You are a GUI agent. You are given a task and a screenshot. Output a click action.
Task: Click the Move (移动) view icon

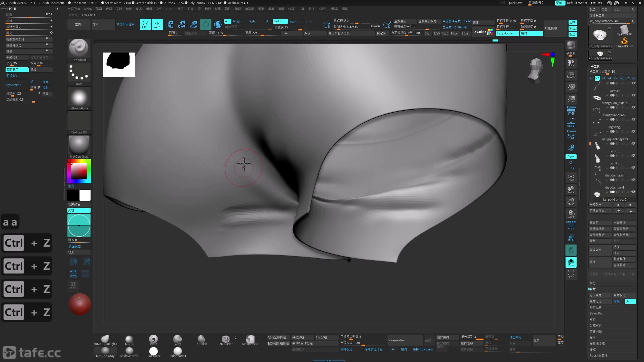(x=571, y=190)
